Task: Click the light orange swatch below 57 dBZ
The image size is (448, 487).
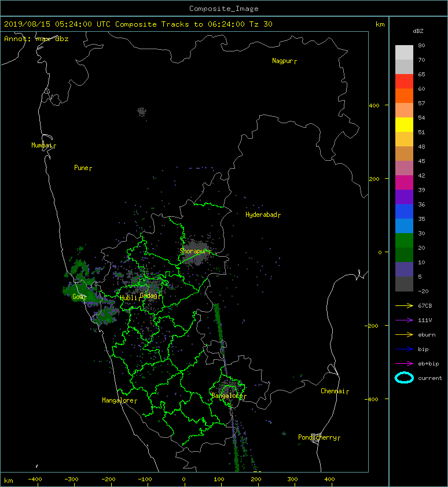Action: tap(404, 110)
